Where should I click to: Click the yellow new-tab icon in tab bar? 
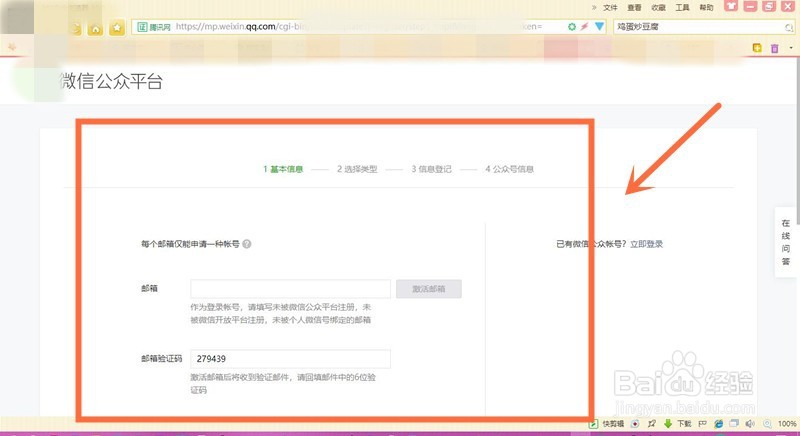tap(757, 48)
